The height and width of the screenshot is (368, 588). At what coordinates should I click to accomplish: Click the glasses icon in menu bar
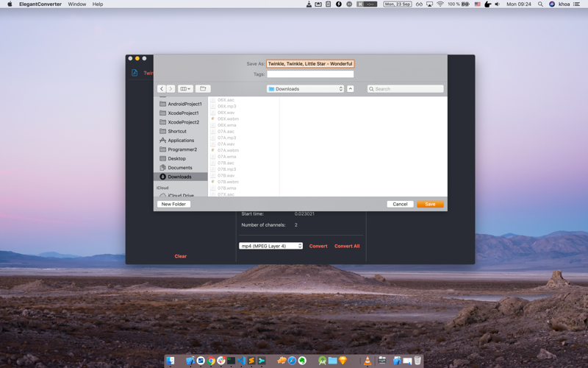(419, 4)
